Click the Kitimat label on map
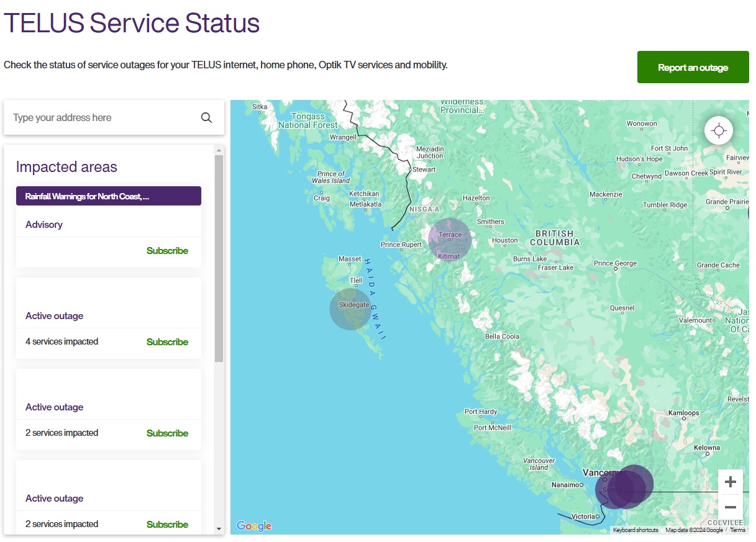The height and width of the screenshot is (542, 756). (449, 256)
